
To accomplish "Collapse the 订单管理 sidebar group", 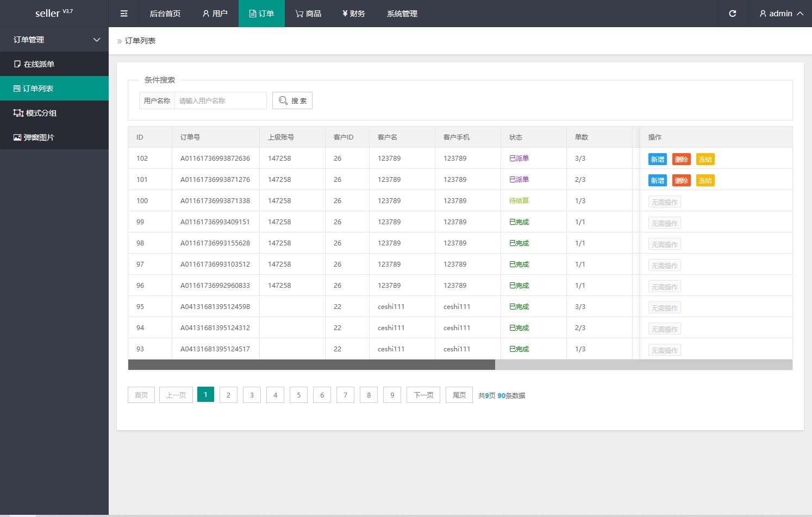I will (54, 40).
